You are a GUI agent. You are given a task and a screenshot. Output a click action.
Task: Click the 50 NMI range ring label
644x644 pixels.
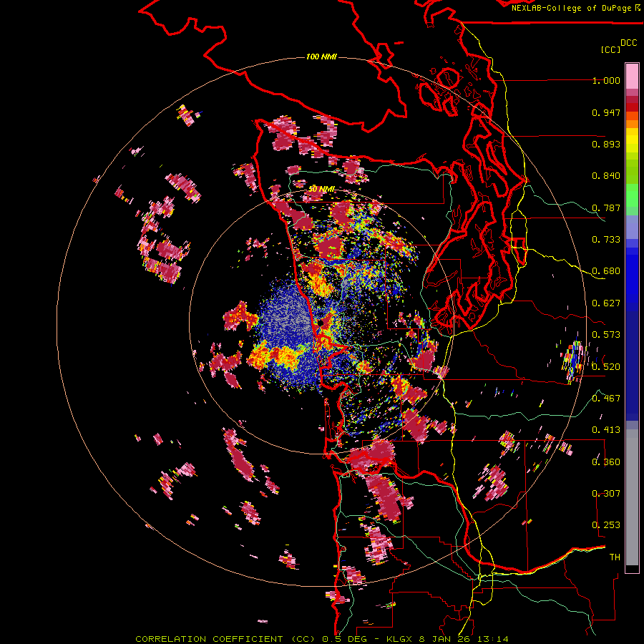pos(321,189)
